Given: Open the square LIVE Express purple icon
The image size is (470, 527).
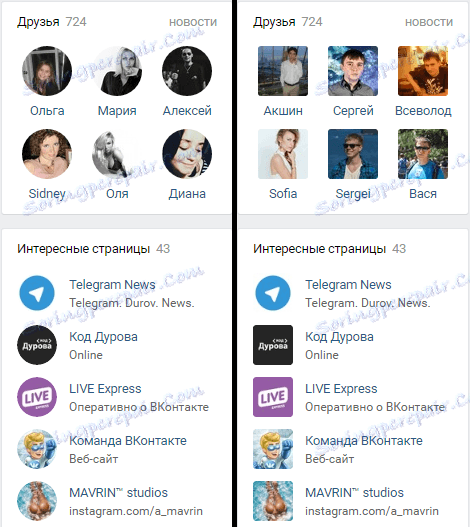Looking at the screenshot, I should click(273, 397).
